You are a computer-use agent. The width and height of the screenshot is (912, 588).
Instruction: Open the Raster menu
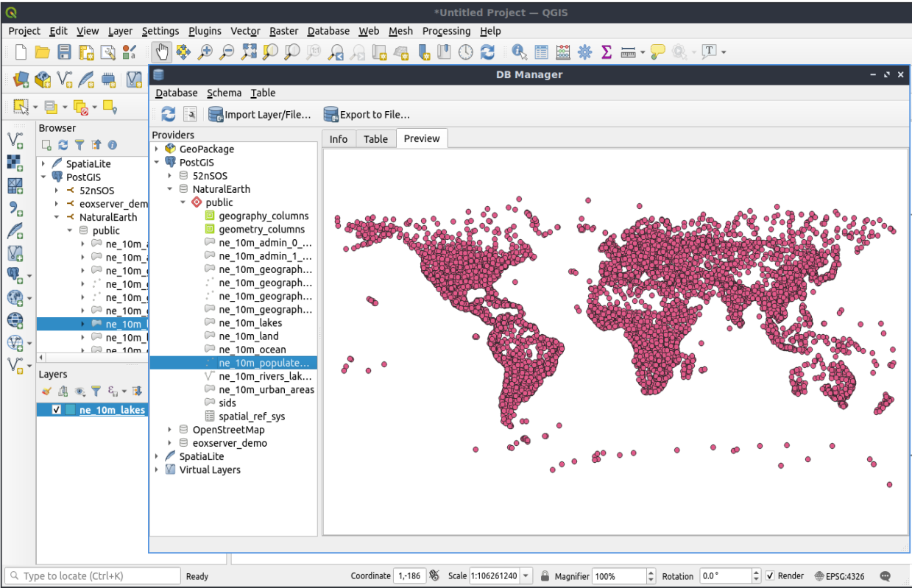[x=283, y=31]
